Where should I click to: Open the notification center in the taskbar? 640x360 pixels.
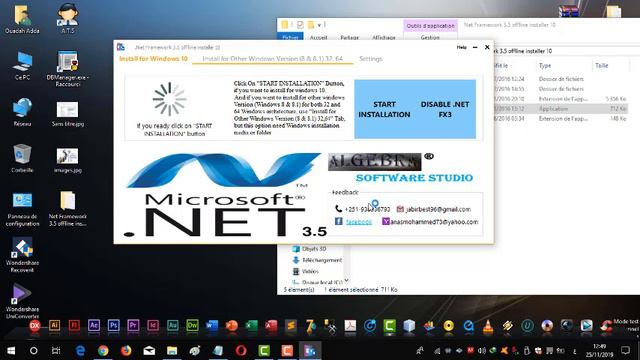(x=625, y=351)
